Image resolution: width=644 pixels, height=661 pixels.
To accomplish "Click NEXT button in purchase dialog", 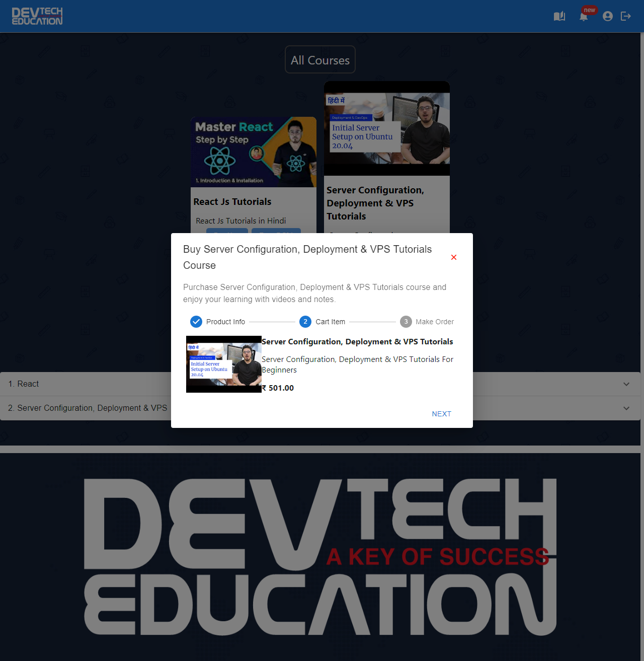I will pyautogui.click(x=442, y=414).
